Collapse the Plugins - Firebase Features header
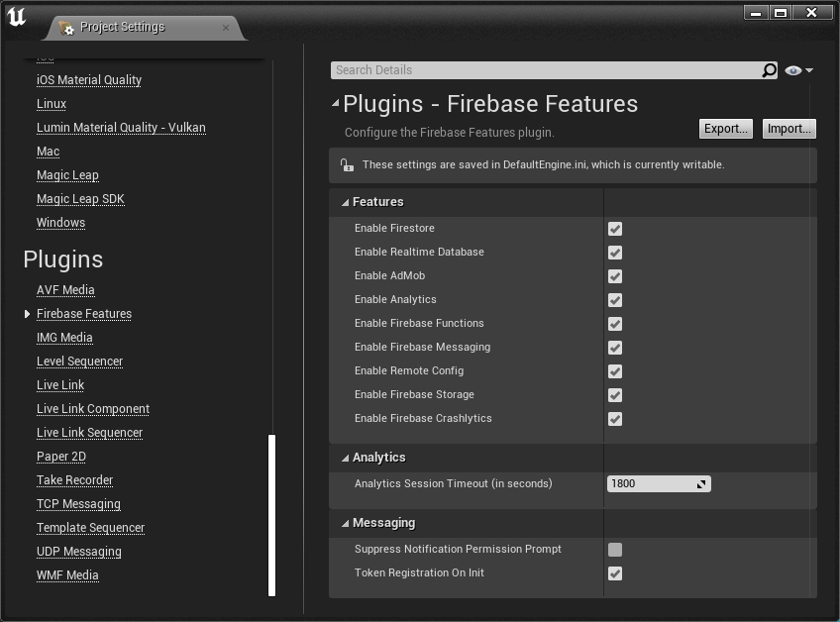840x622 pixels. point(336,103)
